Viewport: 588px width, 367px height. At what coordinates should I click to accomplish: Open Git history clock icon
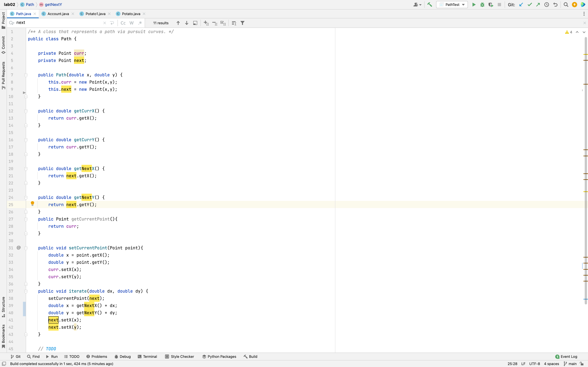(546, 5)
